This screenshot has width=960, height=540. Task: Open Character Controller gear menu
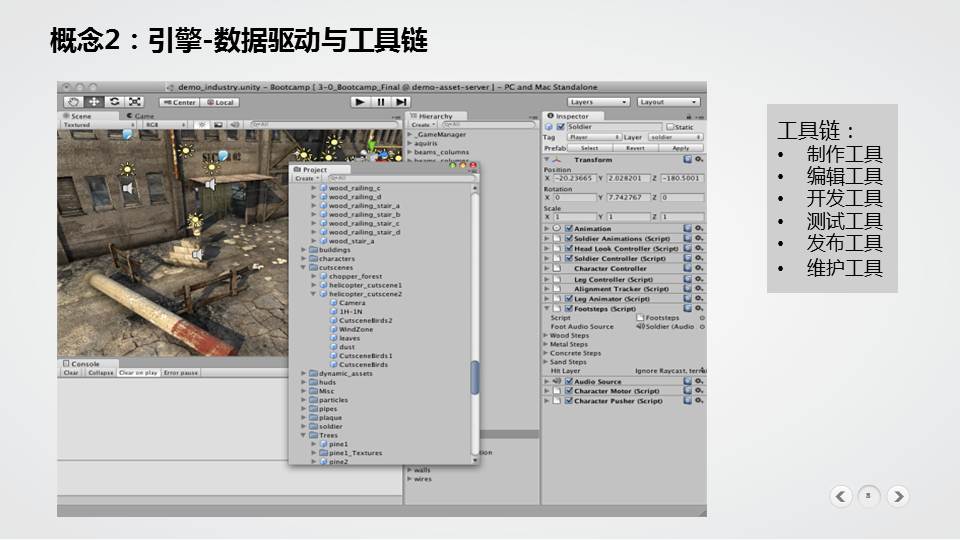point(699,268)
